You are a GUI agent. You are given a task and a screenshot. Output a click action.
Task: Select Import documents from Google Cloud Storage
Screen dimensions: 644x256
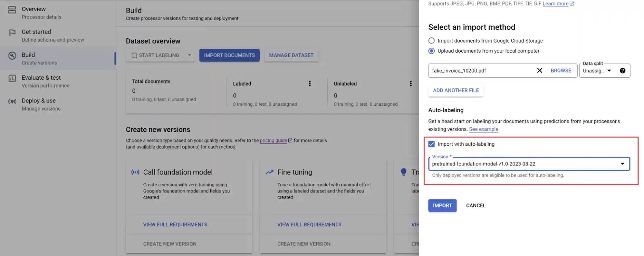coord(431,41)
